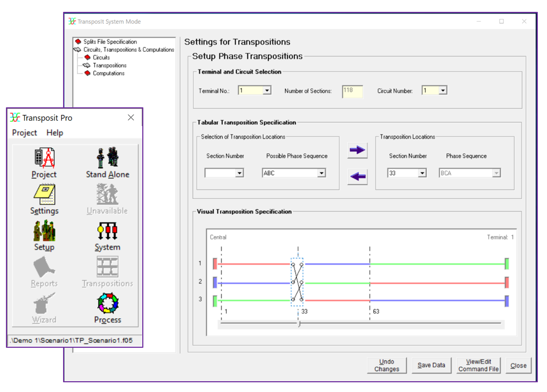Click the Transposit System Mode title icon
547x392 pixels.
pyautogui.click(x=72, y=21)
